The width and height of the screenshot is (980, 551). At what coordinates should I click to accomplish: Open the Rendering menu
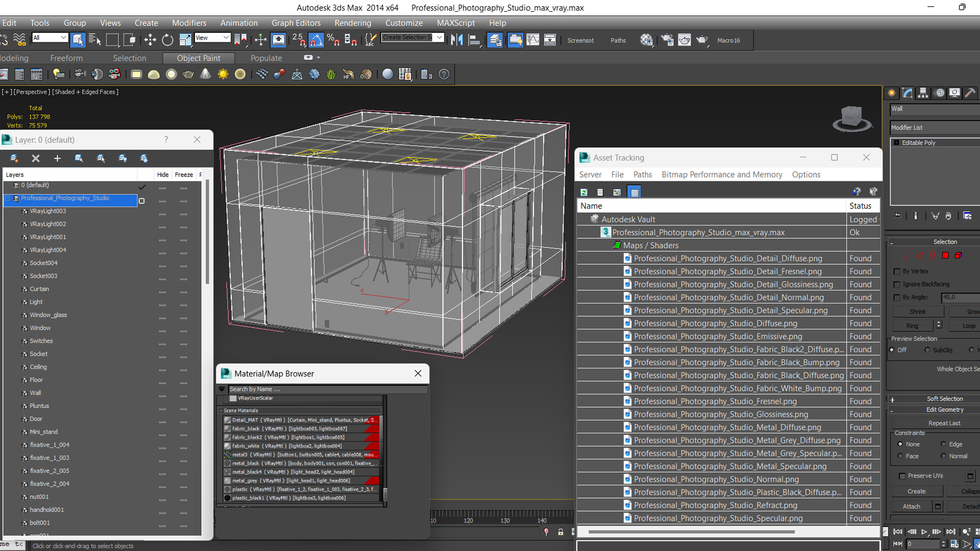pos(353,23)
